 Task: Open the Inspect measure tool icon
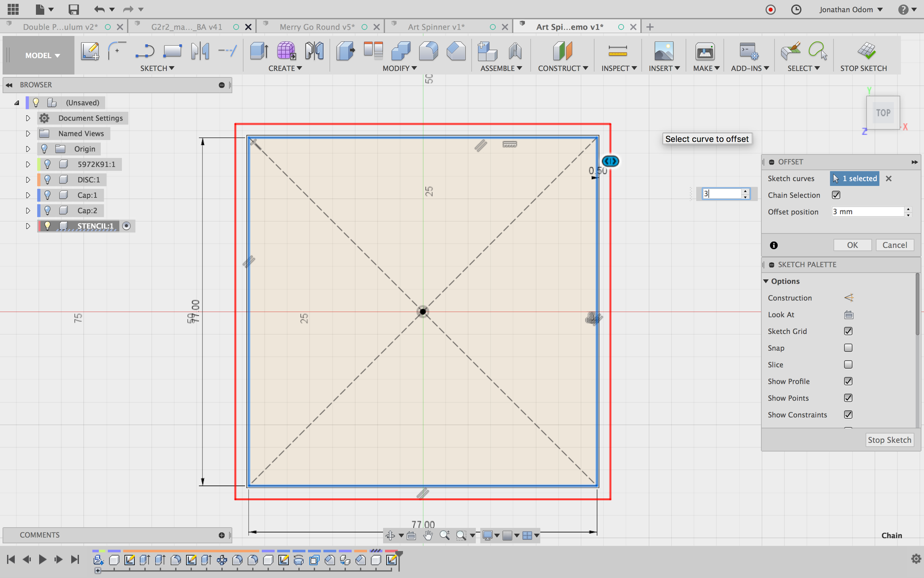coord(618,51)
